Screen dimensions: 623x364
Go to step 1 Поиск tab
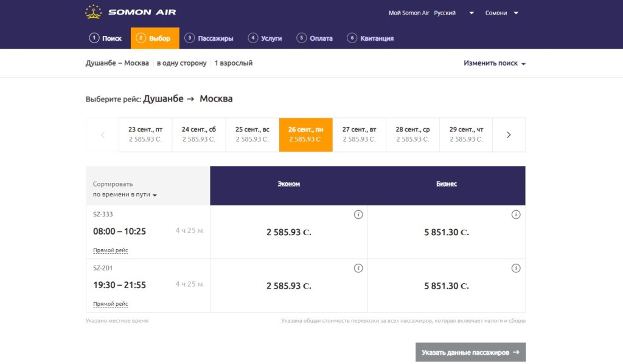tap(106, 38)
